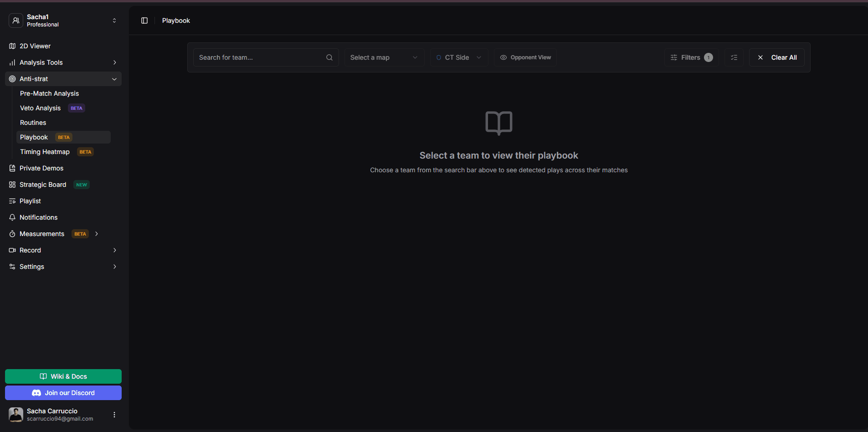Click Join our Discord button
Screen dimensions: 868x432
63,393
